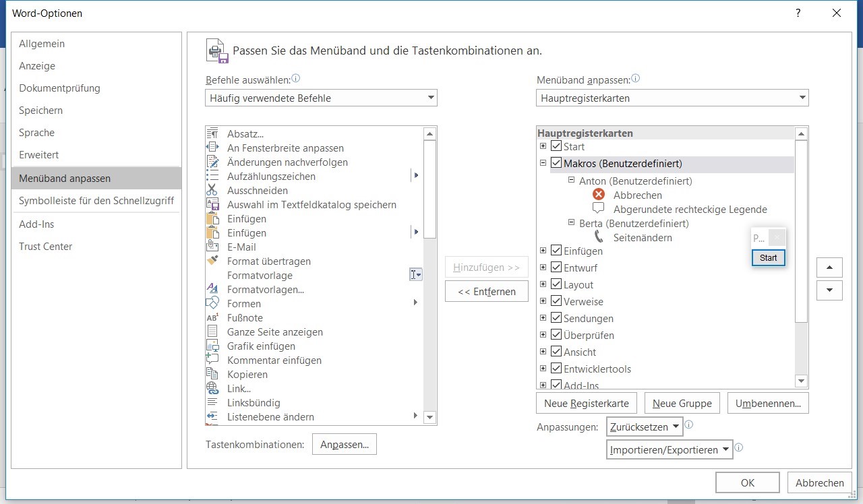Open Symbolleiste für den Schnellzugriff category
This screenshot has height=504, width=863.
(96, 200)
